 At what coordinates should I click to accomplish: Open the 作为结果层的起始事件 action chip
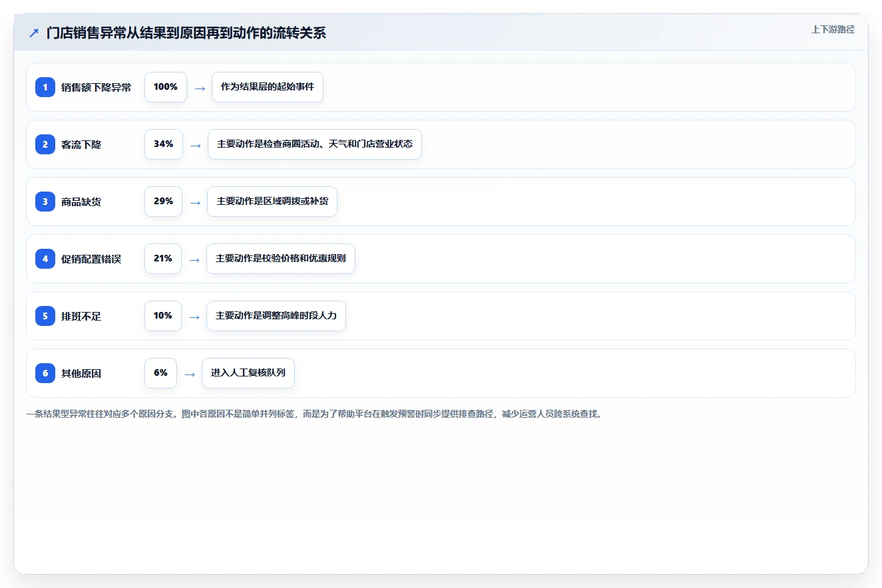268,87
